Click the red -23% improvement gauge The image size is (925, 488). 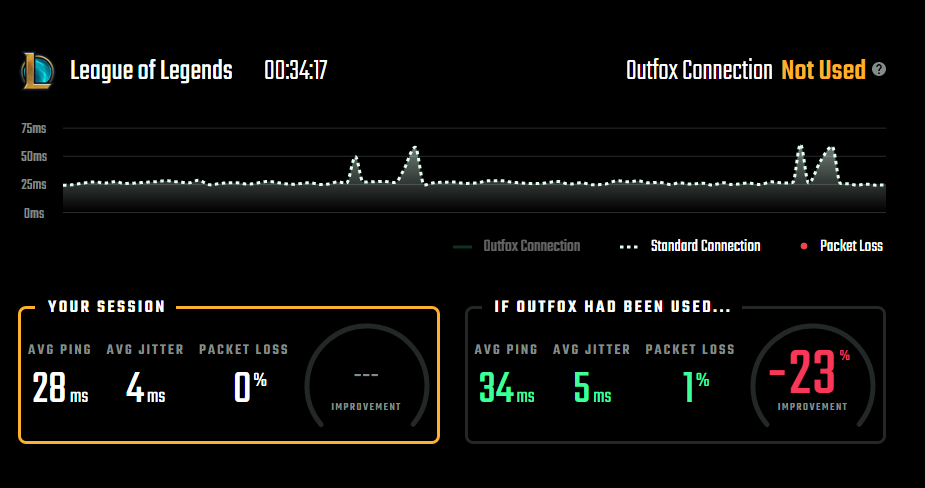pos(812,375)
